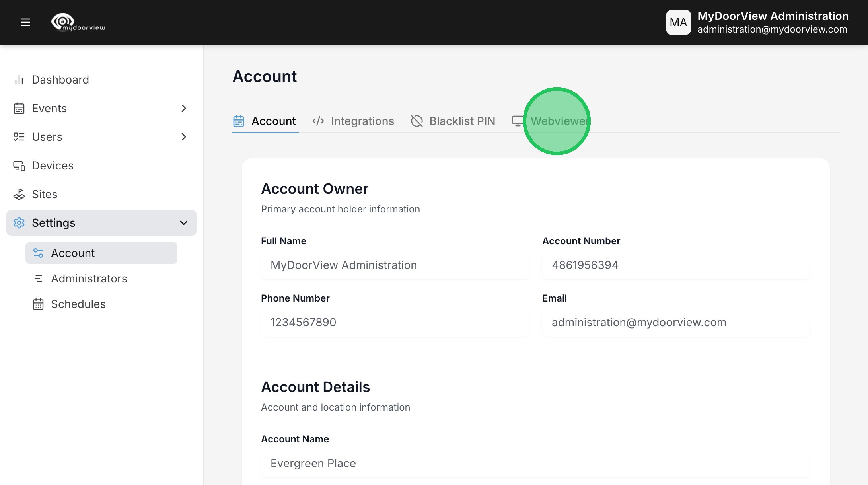Expand the Events submenu chevron
This screenshot has width=868, height=485.
(183, 108)
